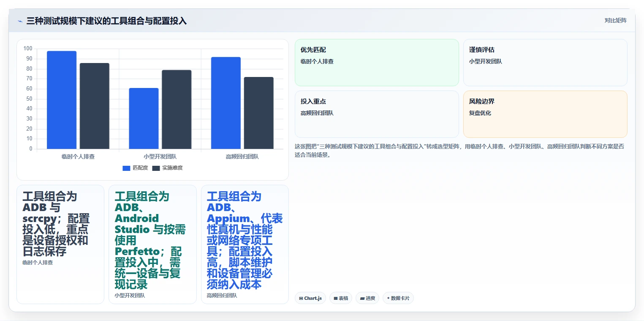Screen dimensions: 644x321
Task: Click the 临时个人排查 x-axis label
Action: coord(78,156)
